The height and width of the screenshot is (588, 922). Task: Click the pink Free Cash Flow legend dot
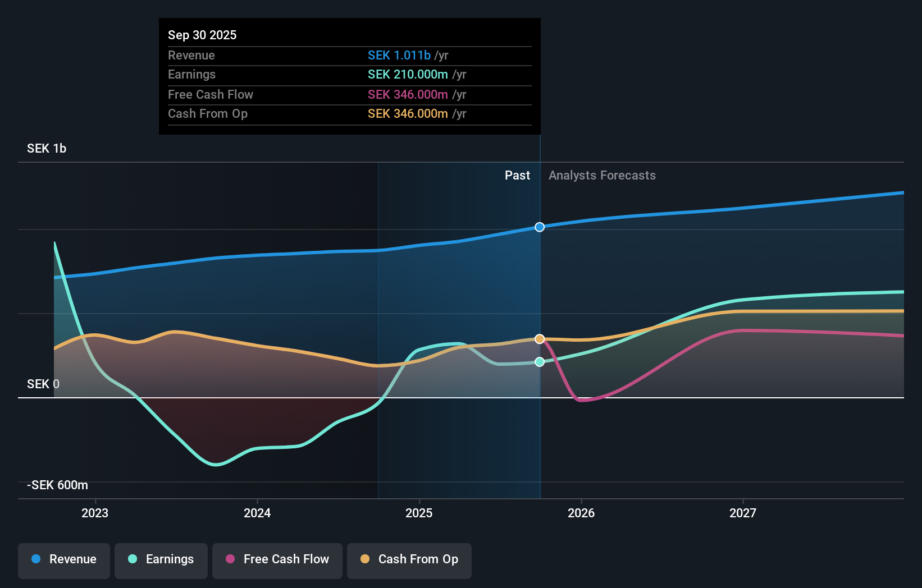pyautogui.click(x=231, y=559)
